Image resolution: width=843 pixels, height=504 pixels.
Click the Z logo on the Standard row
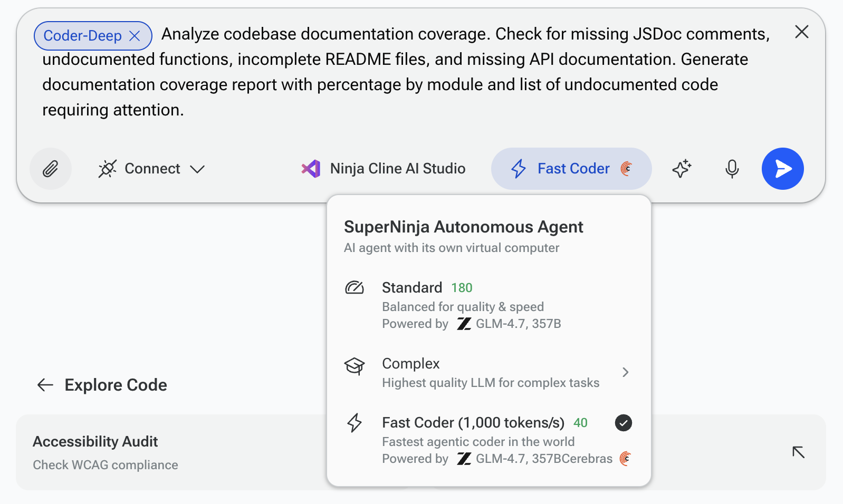(464, 324)
